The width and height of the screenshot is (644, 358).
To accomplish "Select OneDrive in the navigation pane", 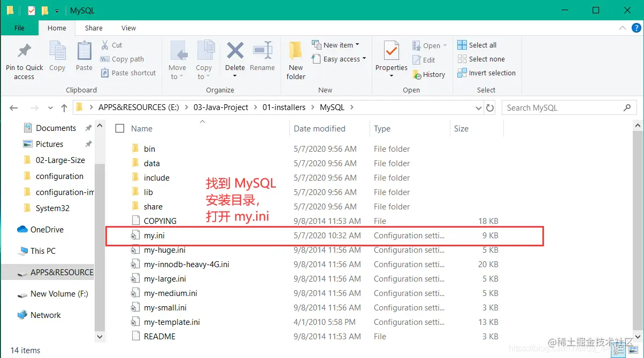I will [47, 230].
